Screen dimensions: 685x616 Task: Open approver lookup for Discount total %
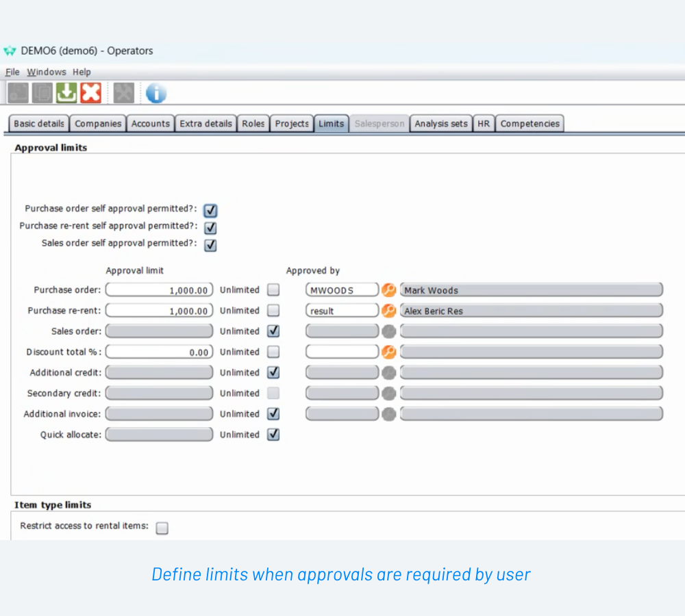pos(388,352)
